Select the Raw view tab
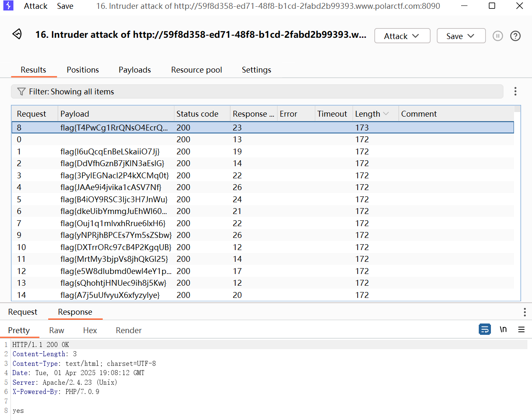Screen dimensions: 532x420 pyautogui.click(x=57, y=330)
